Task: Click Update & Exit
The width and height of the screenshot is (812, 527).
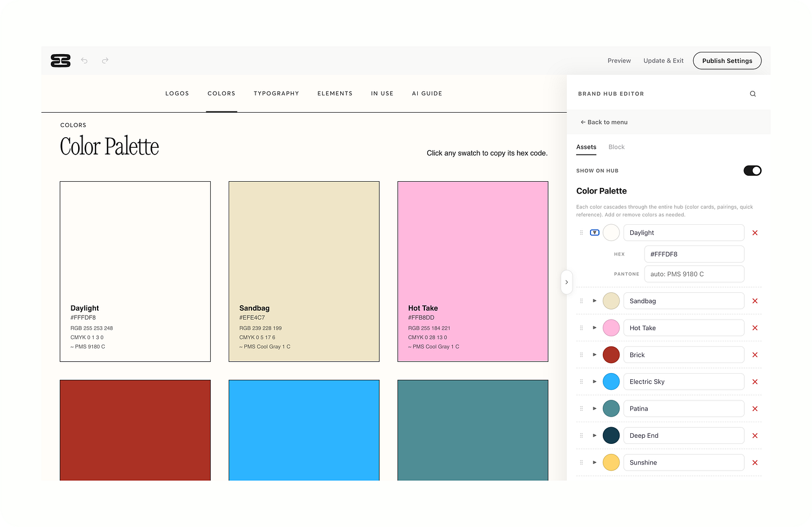Action: pyautogui.click(x=663, y=61)
